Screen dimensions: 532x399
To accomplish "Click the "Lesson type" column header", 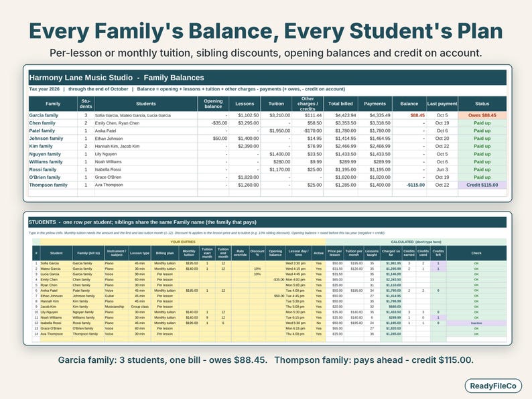I will (x=140, y=253).
